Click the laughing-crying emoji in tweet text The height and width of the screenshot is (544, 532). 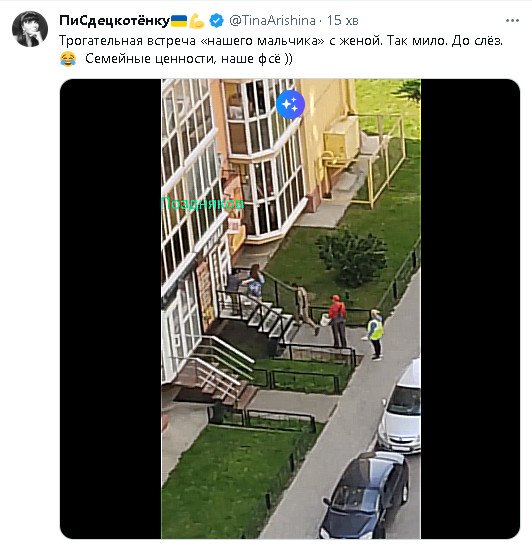coord(68,59)
